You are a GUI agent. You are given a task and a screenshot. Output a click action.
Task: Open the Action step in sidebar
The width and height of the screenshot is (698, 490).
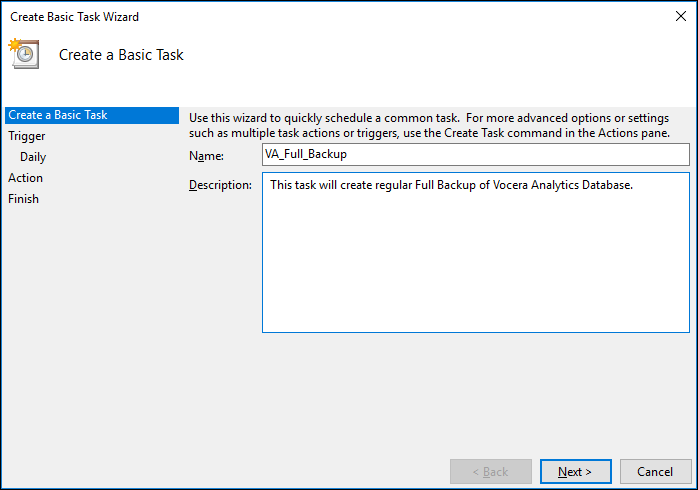26,178
